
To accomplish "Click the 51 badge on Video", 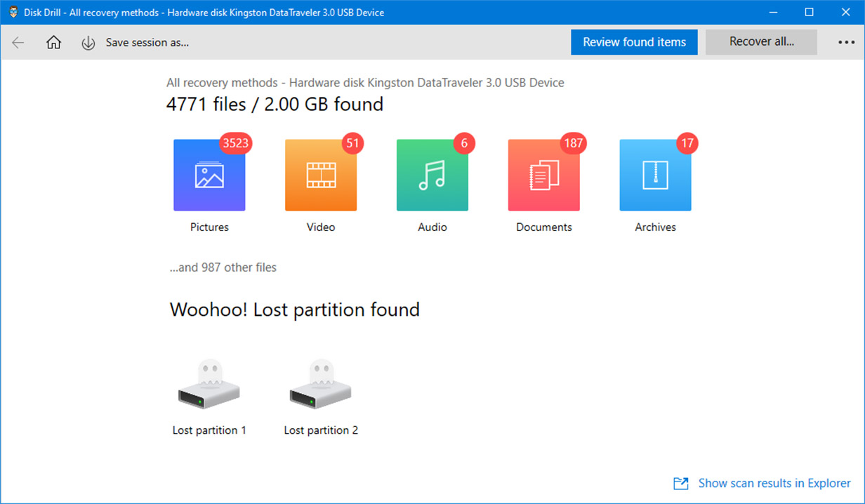I will [352, 143].
